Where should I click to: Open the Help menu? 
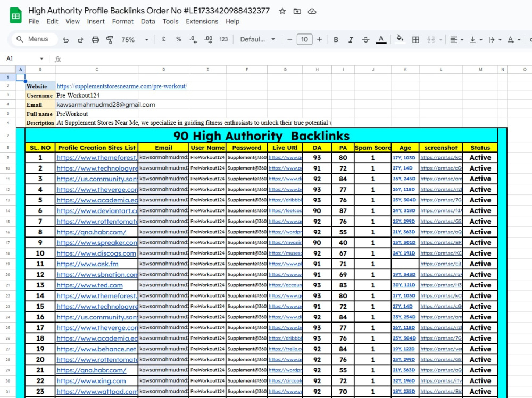point(232,21)
